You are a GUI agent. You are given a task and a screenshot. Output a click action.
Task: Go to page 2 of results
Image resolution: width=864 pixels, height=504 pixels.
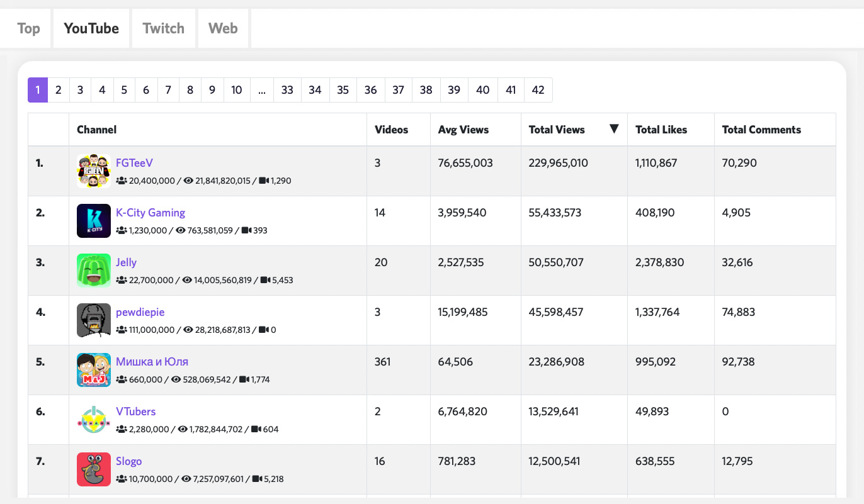(x=59, y=90)
